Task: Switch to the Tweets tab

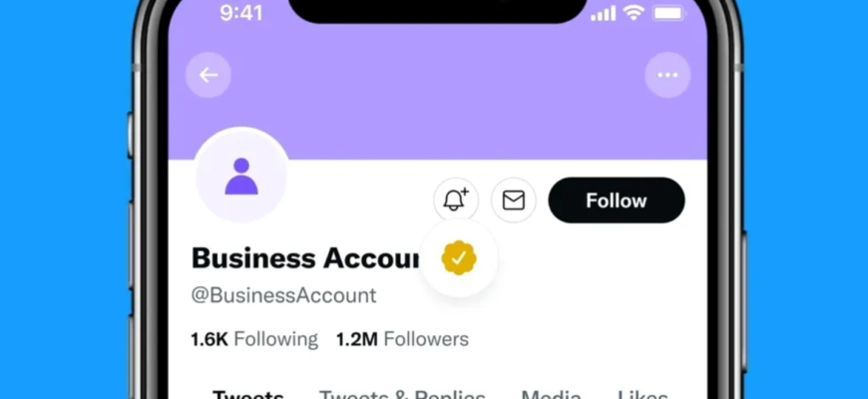Action: (x=247, y=394)
